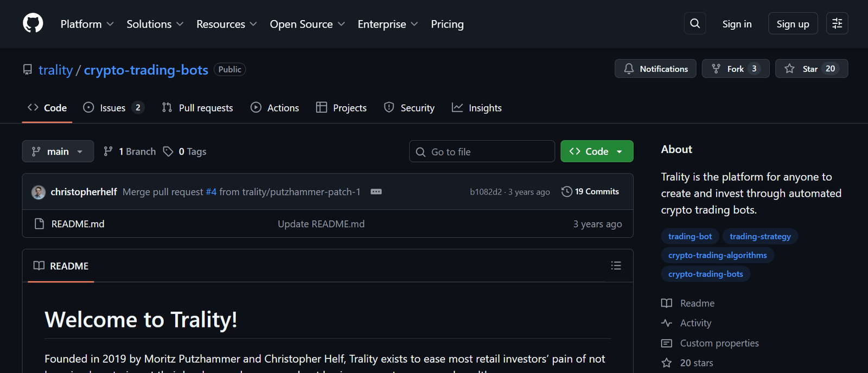Open appearance settings sliders icon
Viewport: 868px width, 373px height.
(837, 23)
